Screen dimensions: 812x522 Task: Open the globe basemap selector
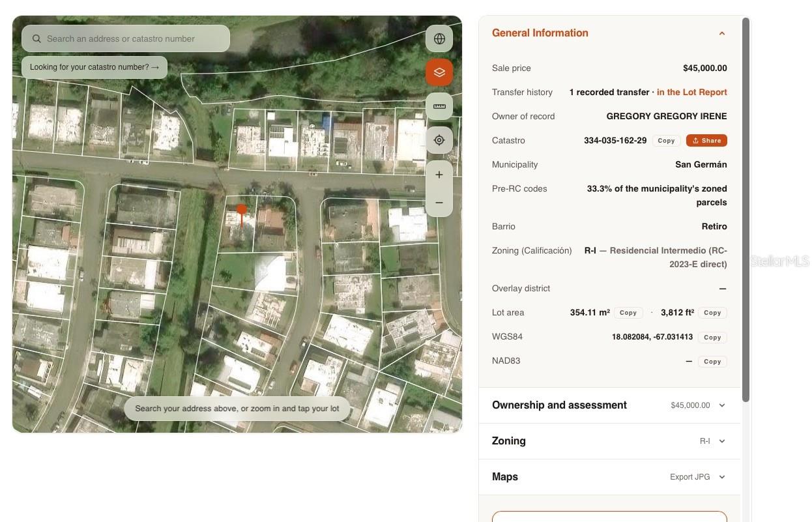point(439,38)
